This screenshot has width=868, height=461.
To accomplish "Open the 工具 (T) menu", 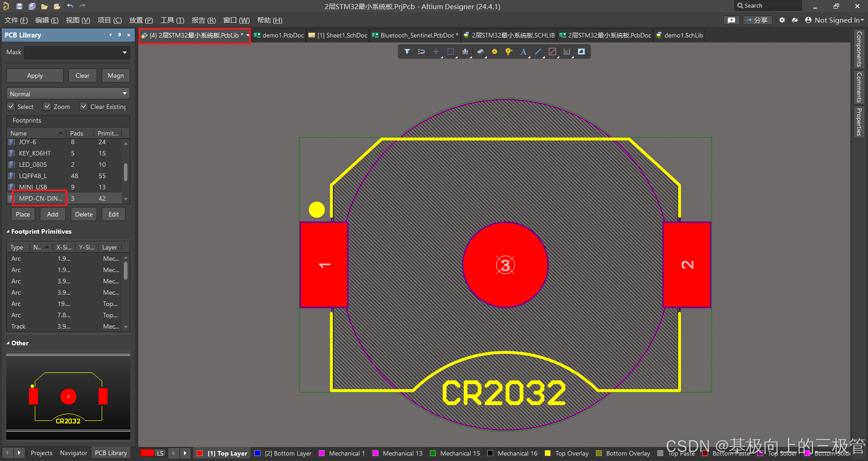I will click(x=172, y=20).
